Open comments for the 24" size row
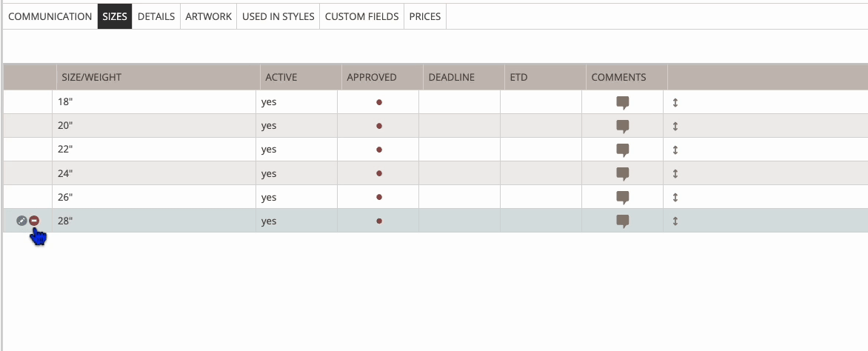This screenshot has width=868, height=351. (623, 175)
